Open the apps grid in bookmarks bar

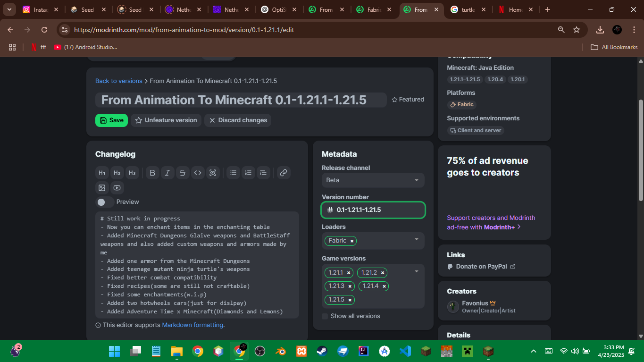tap(12, 47)
